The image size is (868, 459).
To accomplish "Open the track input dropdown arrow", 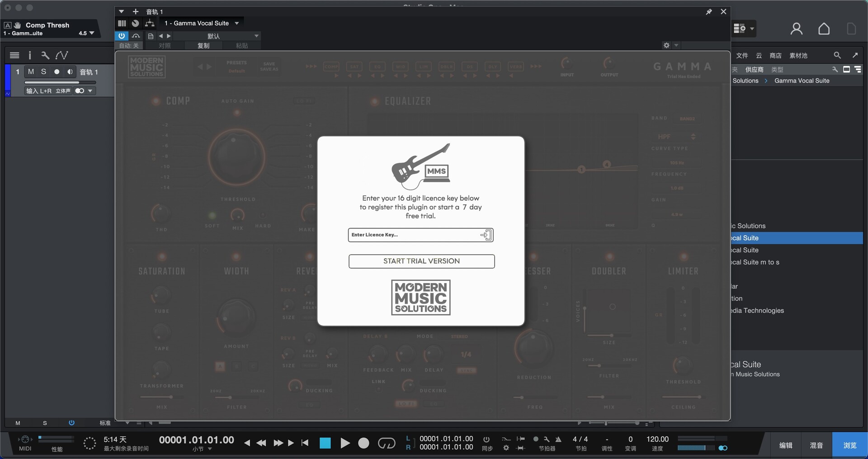I will click(90, 91).
